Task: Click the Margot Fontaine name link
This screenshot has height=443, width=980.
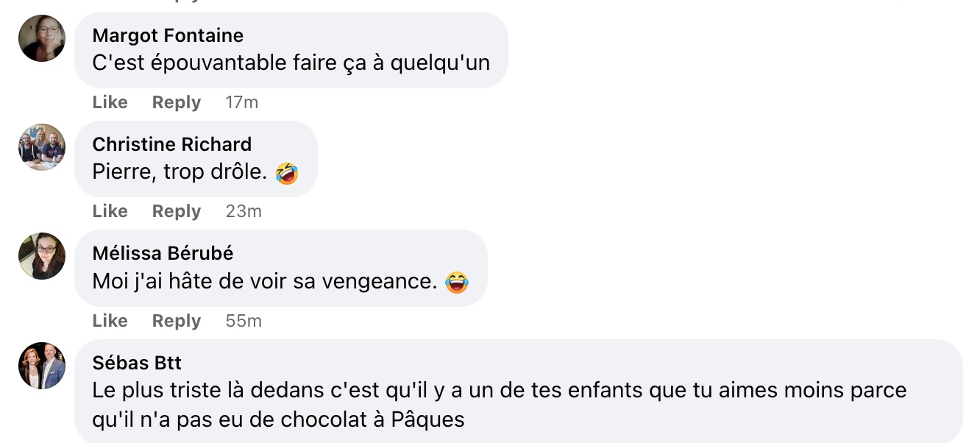Action: (168, 35)
